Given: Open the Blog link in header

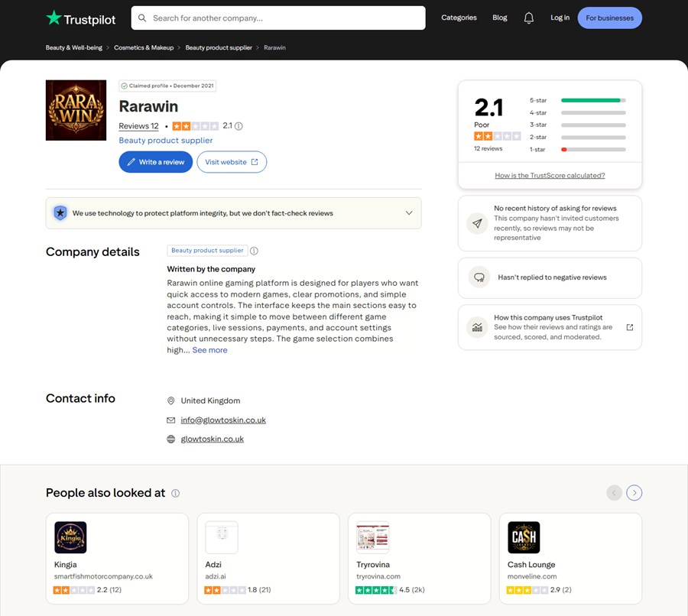Looking at the screenshot, I should pyautogui.click(x=500, y=18).
